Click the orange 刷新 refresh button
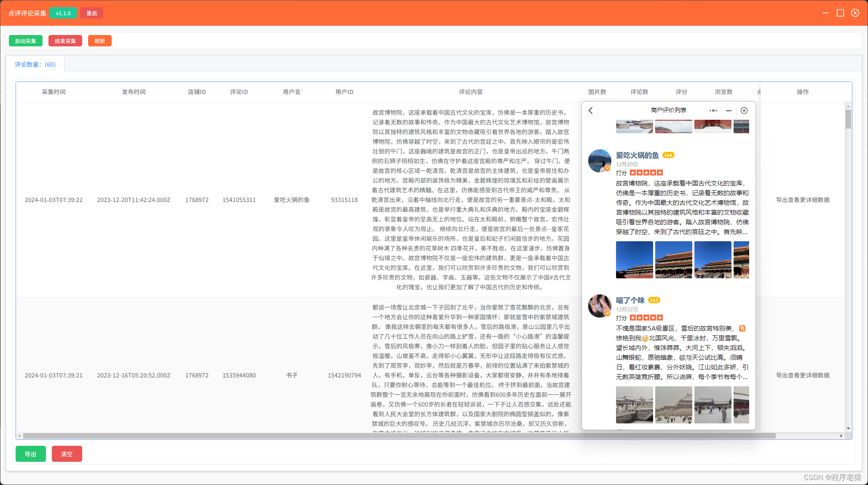 100,41
